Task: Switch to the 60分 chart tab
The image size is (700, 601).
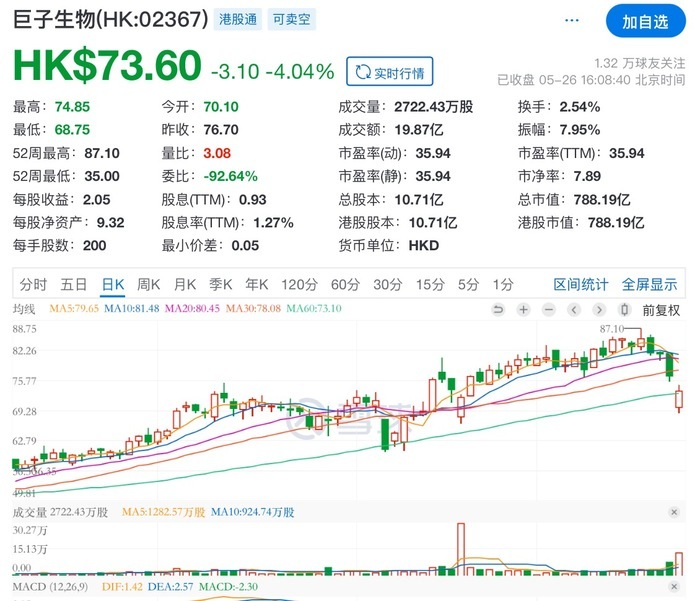Action: coord(345,284)
